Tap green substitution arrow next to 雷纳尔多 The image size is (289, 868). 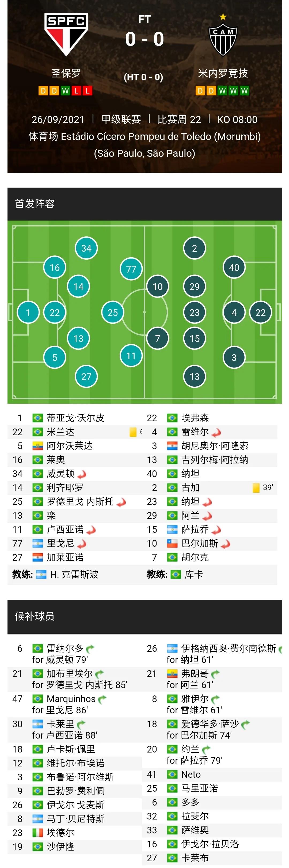click(90, 649)
